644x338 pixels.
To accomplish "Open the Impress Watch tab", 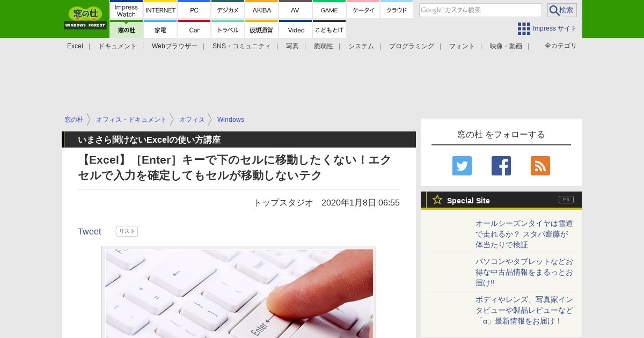I will 127,10.
